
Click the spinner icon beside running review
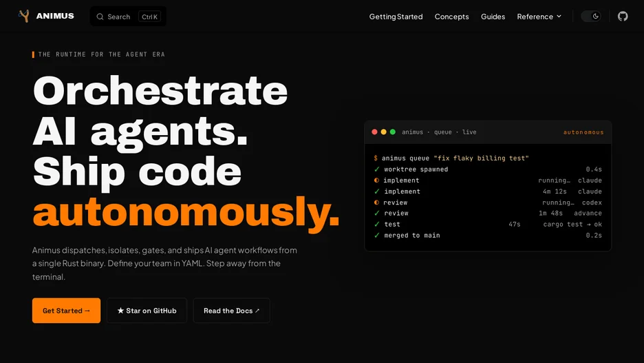coord(376,203)
